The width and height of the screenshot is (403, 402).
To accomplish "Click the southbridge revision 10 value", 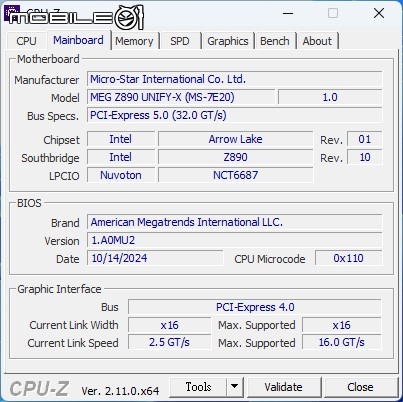I will pos(365,157).
